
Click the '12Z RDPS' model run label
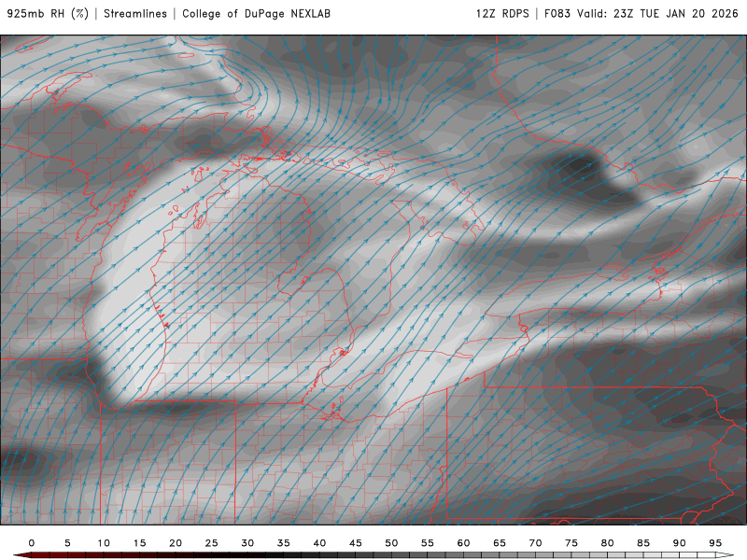(x=502, y=14)
